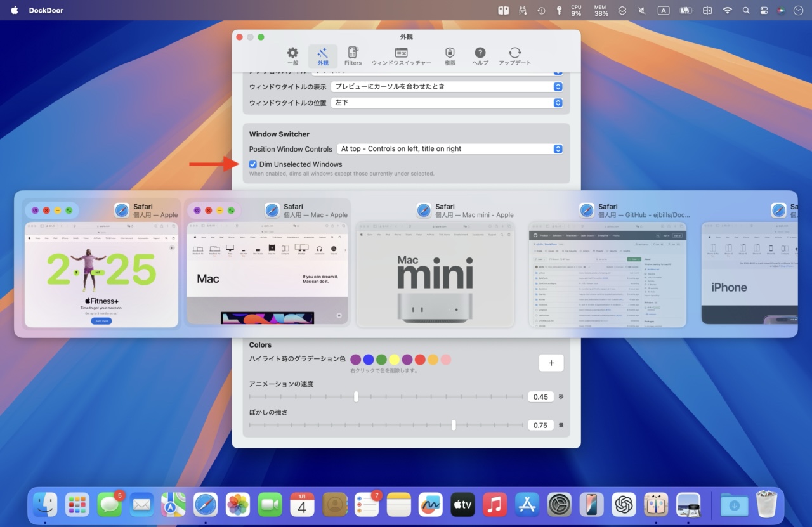Viewport: 812px width, 527px height.
Task: Select the Mac mini Safari window thumbnail
Action: [x=435, y=275]
